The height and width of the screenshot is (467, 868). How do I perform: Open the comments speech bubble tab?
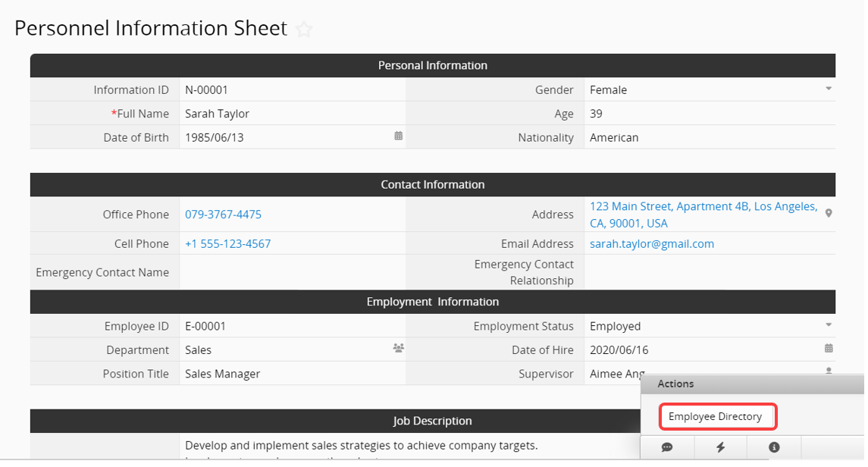tap(667, 447)
